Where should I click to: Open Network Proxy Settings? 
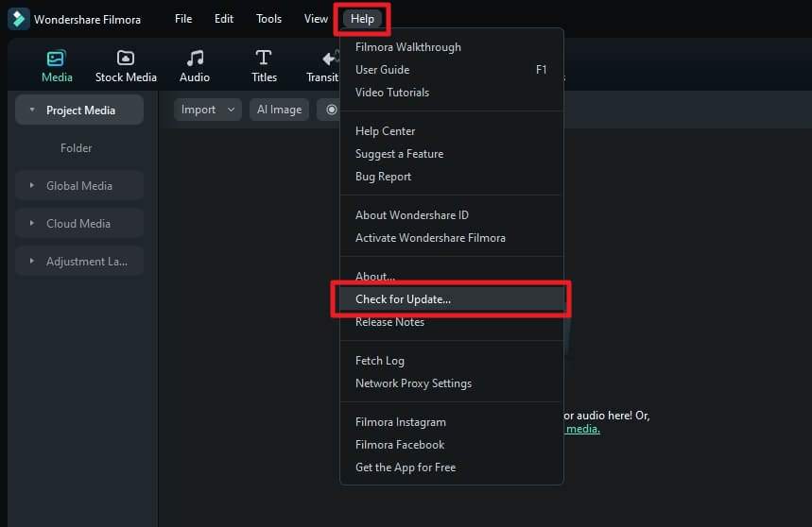(x=451, y=383)
